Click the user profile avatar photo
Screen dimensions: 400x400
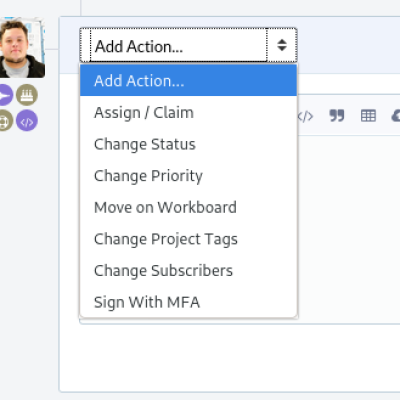coord(22,48)
